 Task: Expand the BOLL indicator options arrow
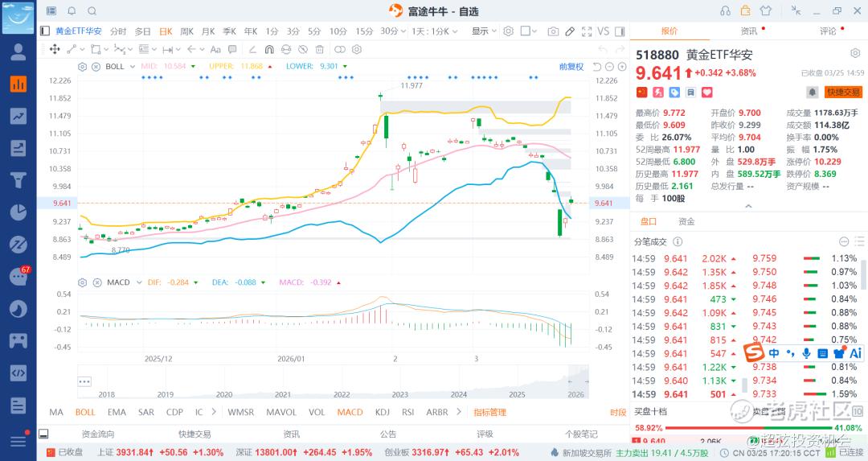coord(133,66)
